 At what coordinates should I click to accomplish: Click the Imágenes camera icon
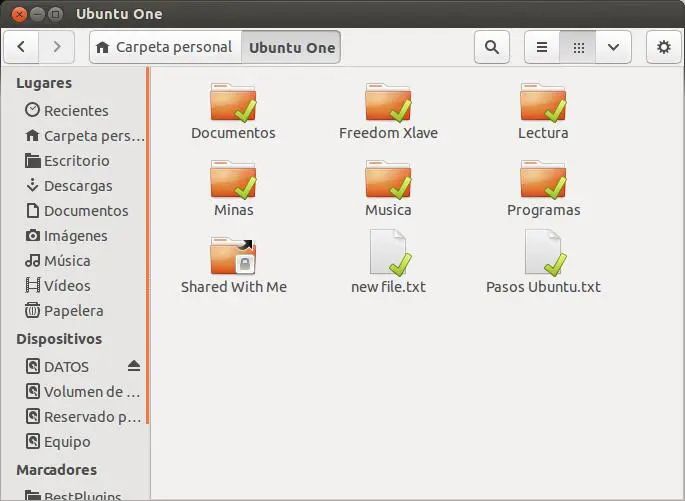tap(32, 235)
